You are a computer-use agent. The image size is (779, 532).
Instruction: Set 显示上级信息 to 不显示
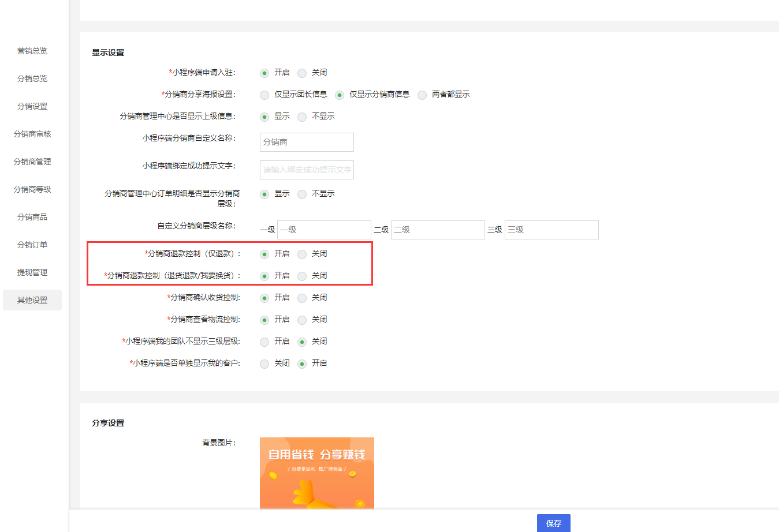(x=302, y=117)
